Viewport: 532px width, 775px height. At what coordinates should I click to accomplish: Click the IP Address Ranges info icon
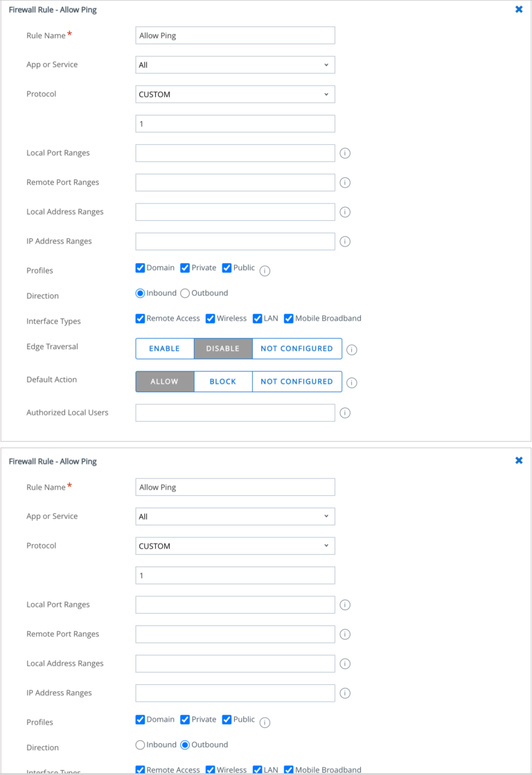[345, 241]
